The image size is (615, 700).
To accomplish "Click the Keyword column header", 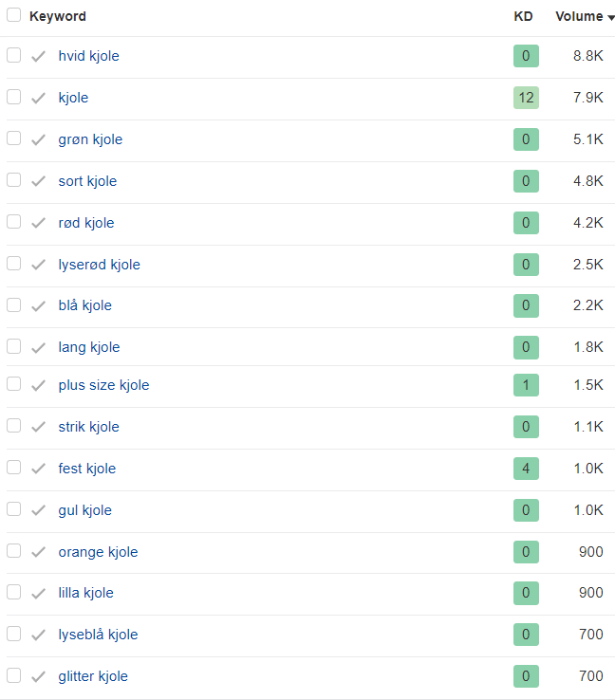I will [x=58, y=16].
